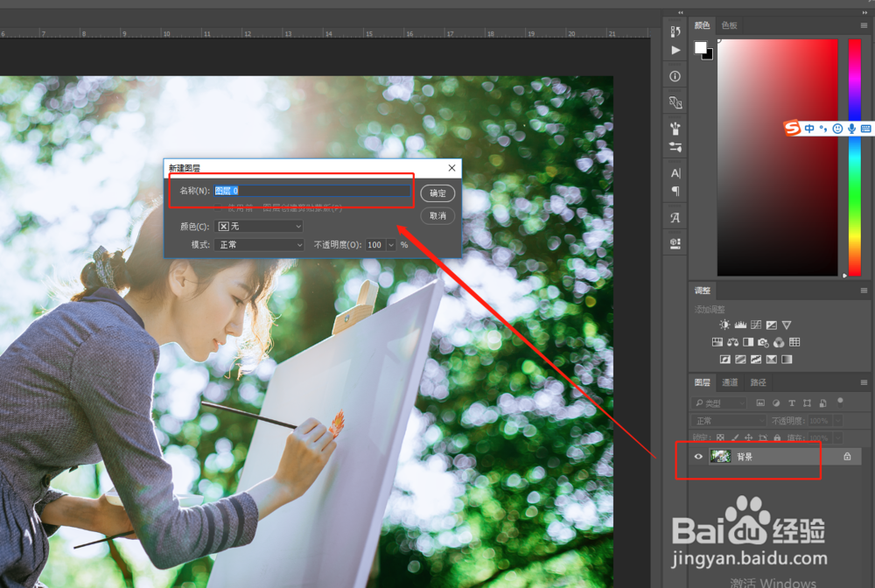Add a Posterize adjustment
The height and width of the screenshot is (588, 875).
(x=740, y=360)
